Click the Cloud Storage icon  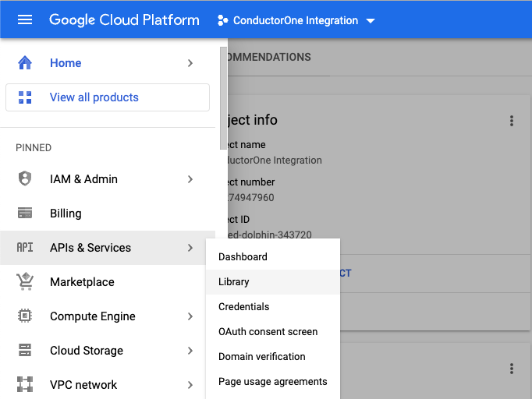pos(25,351)
